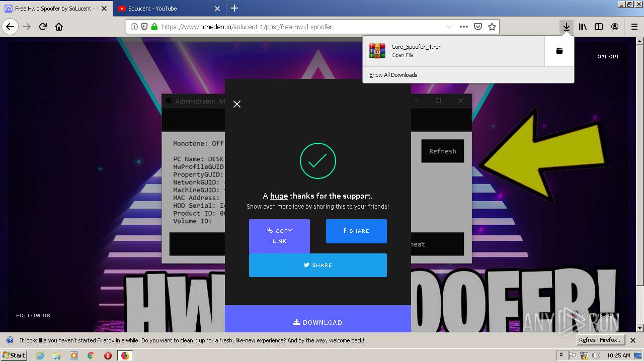Open Opera from taskbar
Viewport: 644px width, 362px height.
tap(108, 355)
